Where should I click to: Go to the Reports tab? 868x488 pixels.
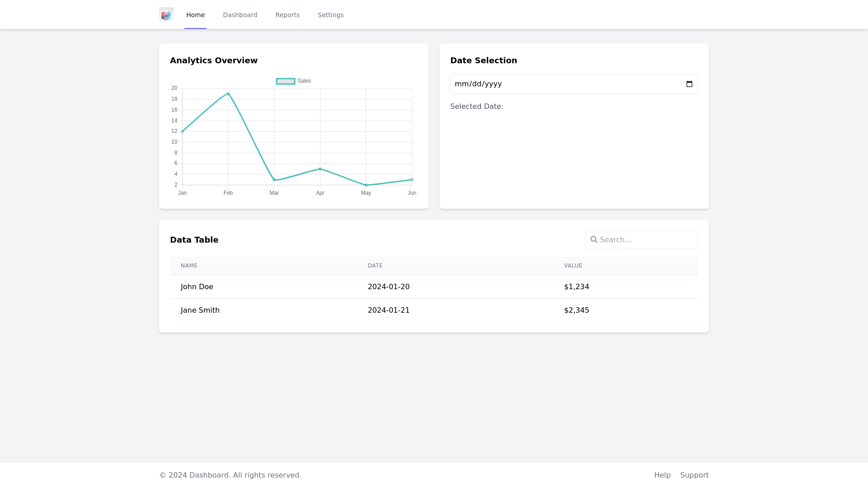pyautogui.click(x=287, y=15)
